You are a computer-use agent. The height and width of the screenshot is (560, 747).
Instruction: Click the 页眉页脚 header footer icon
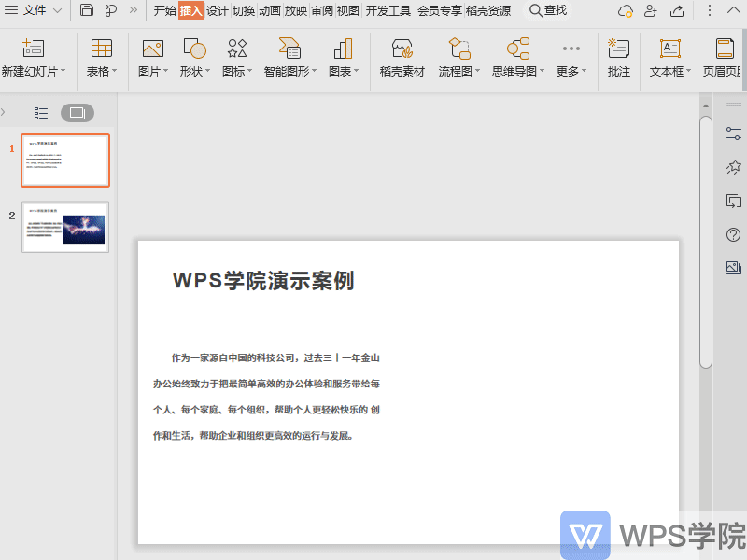pos(725,49)
